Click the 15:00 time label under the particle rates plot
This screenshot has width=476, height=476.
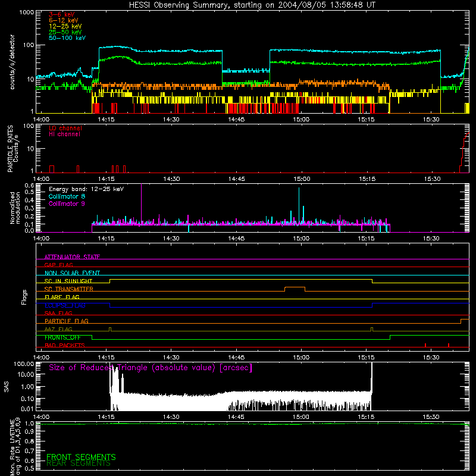point(302,179)
